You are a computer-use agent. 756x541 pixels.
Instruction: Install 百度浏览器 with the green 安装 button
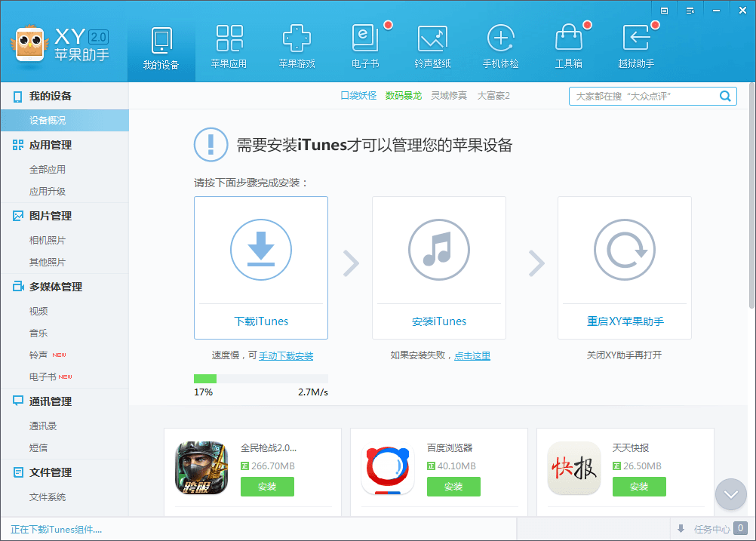[453, 487]
